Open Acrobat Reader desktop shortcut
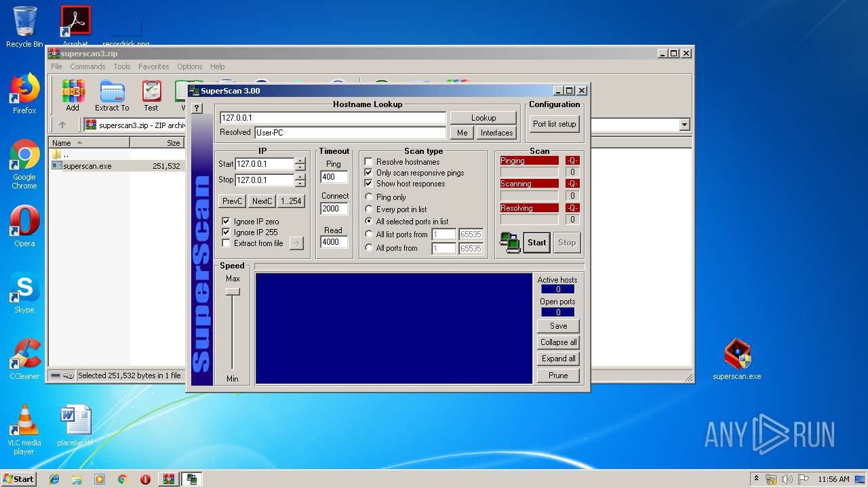Image resolution: width=868 pixels, height=488 pixels. [76, 26]
